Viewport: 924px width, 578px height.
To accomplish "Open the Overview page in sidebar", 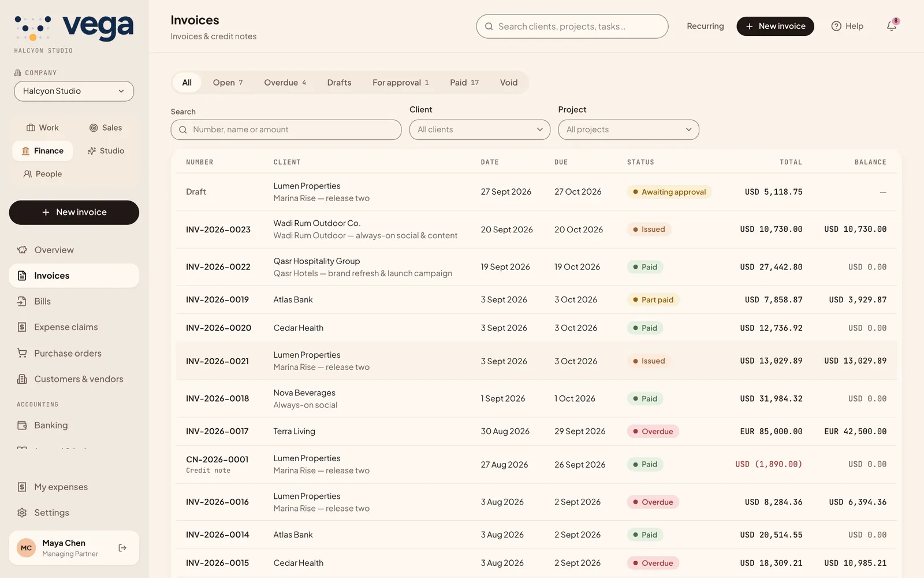I will point(74,250).
